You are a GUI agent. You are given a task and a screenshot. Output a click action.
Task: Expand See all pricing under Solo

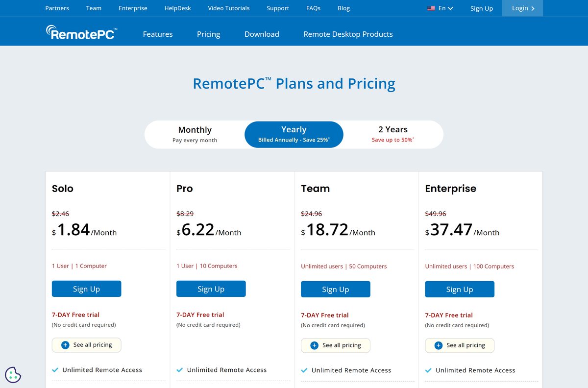86,345
